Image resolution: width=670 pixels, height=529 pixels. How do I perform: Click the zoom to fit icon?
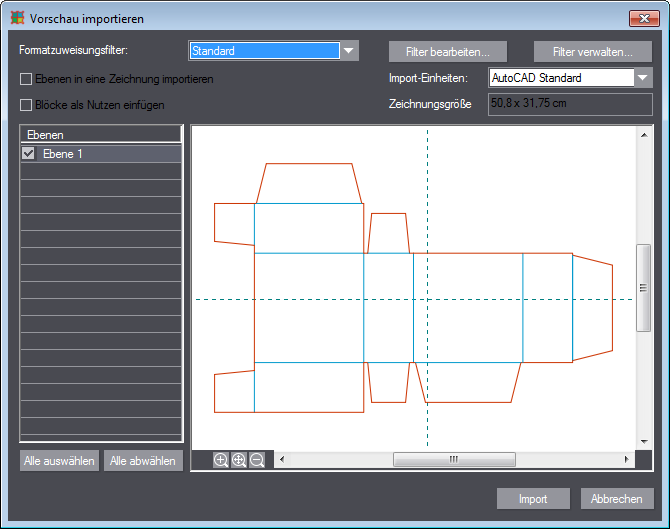[239, 460]
